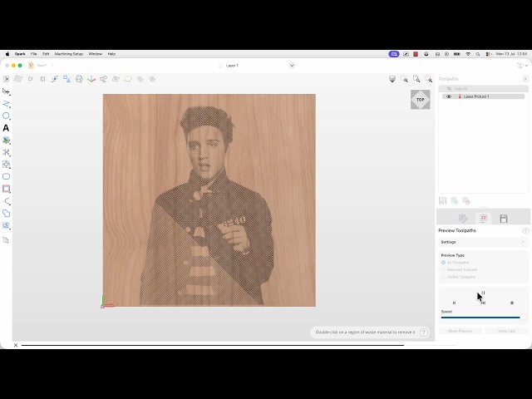The height and width of the screenshot is (399, 532).
Task: Click the zoom to box magnifier icon
Action: pyautogui.click(x=405, y=79)
